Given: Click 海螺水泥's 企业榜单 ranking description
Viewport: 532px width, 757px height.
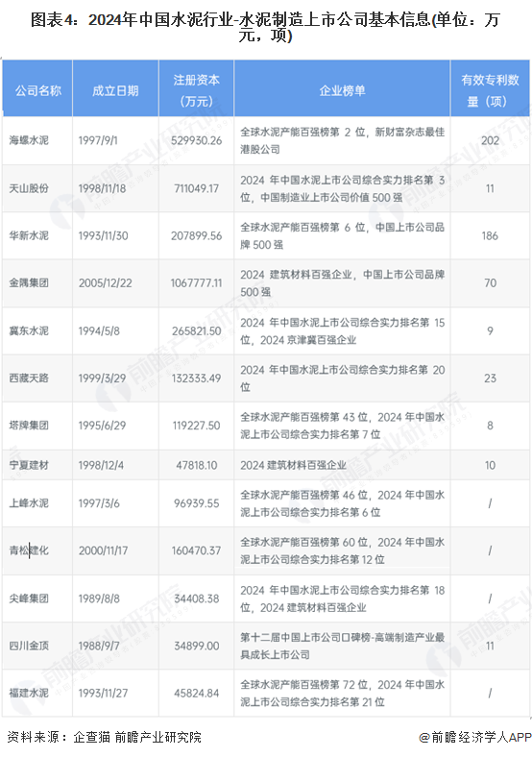Looking at the screenshot, I should 342,140.
